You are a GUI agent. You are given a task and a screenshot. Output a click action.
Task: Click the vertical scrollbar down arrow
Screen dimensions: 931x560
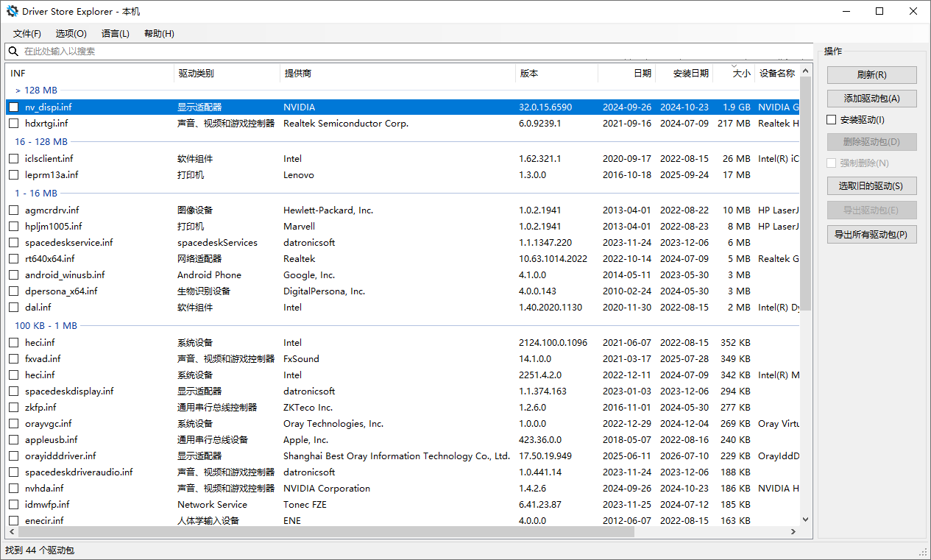tap(805, 520)
